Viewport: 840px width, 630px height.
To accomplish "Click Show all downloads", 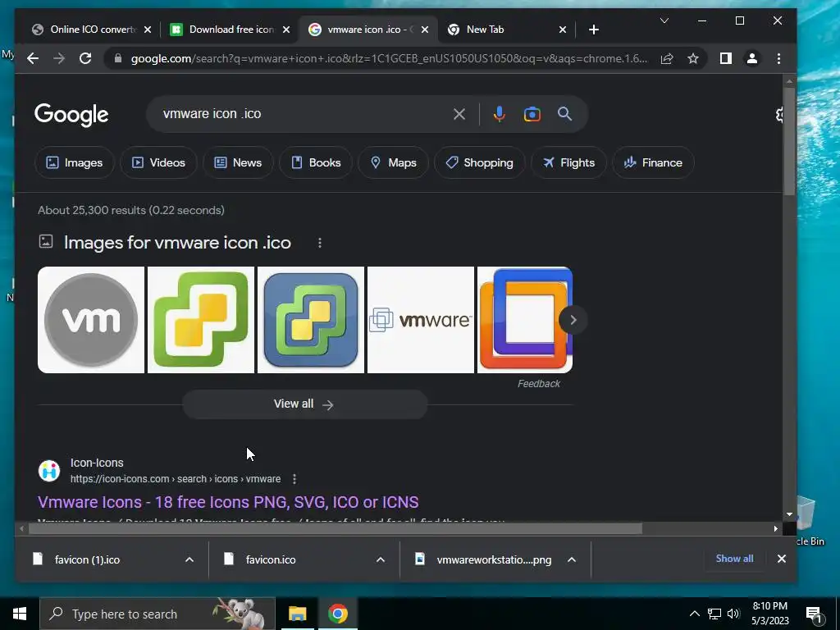I will [734, 559].
